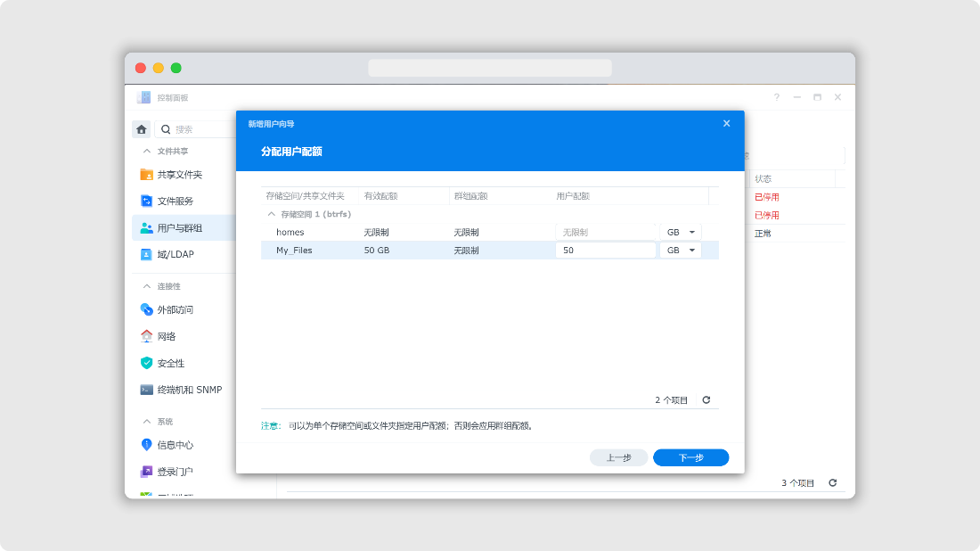The image size is (980, 551).
Task: Click the 上一步 previous button
Action: point(618,457)
